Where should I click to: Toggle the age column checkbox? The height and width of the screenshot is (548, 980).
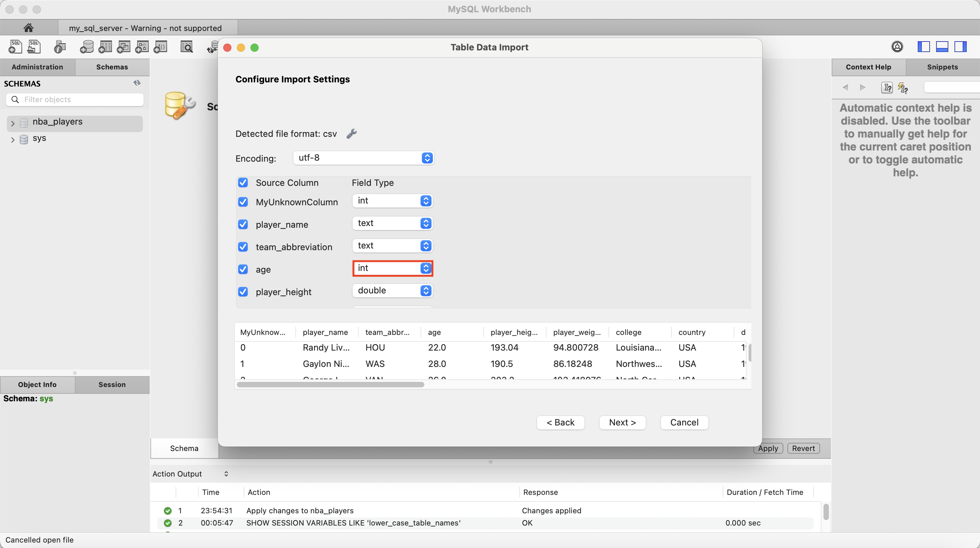coord(243,269)
